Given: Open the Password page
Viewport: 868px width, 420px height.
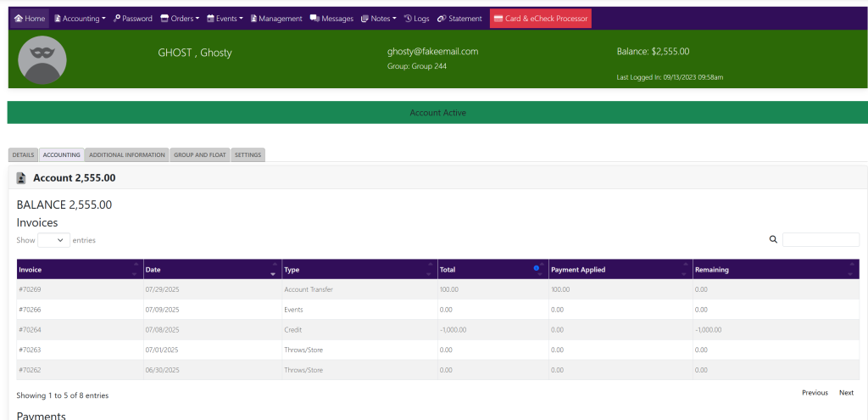Looking at the screenshot, I should tap(133, 19).
